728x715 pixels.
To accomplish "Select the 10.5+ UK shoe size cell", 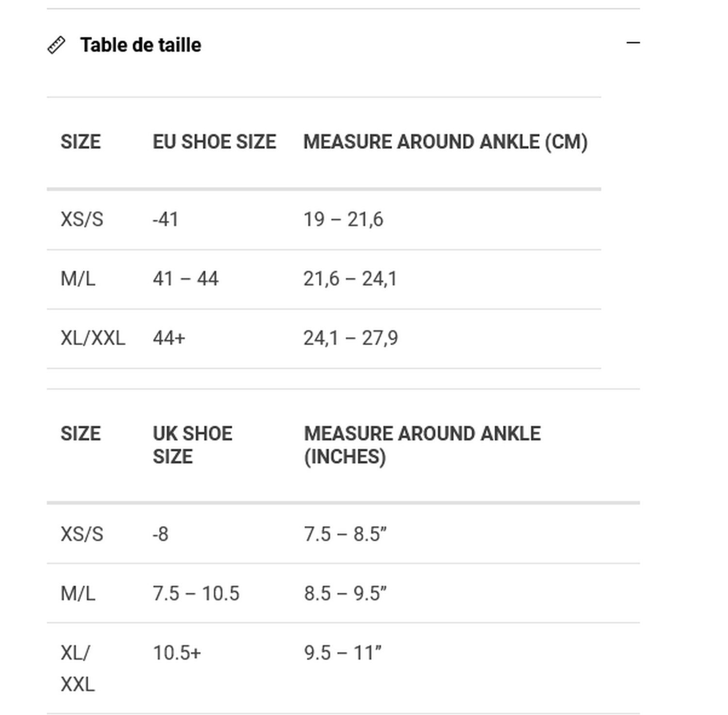I will 177,653.
